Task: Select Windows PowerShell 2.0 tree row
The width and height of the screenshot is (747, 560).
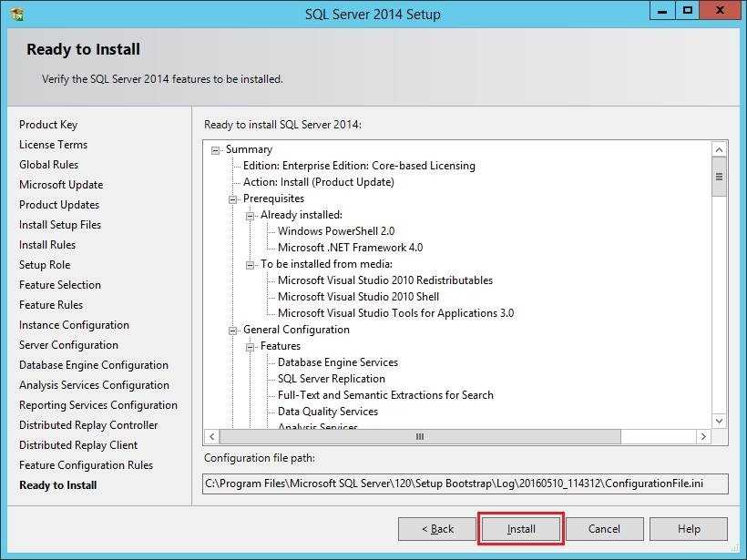Action: (x=336, y=231)
